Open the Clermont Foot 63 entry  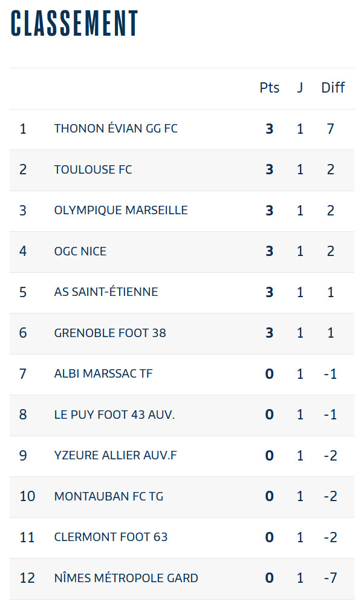pos(111,537)
